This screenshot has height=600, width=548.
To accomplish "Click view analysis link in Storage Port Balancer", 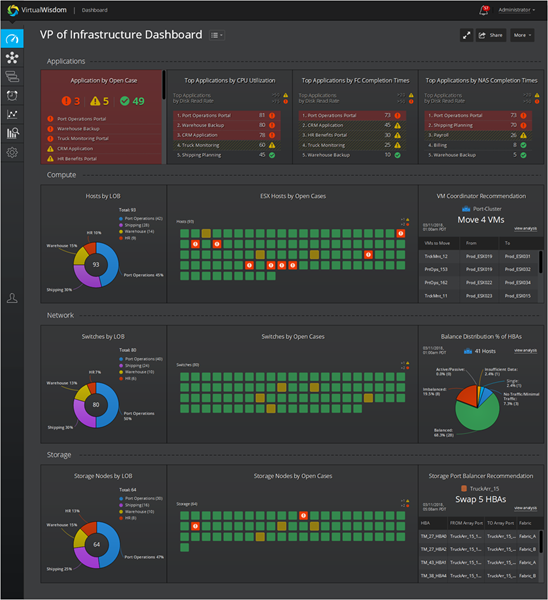I will click(x=525, y=508).
